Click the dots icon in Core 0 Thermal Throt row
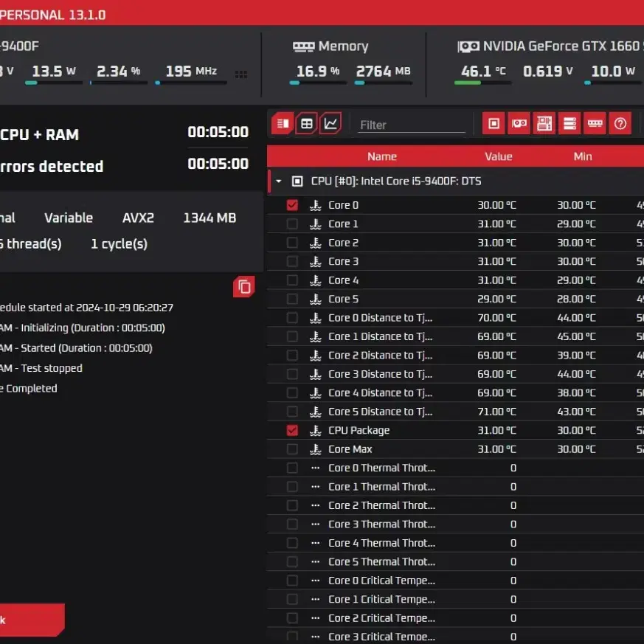The width and height of the screenshot is (644, 644). tap(316, 468)
